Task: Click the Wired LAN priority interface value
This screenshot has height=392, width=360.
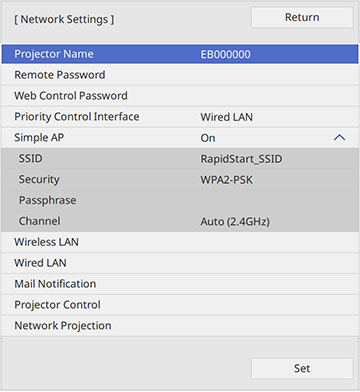Action: pyautogui.click(x=227, y=117)
